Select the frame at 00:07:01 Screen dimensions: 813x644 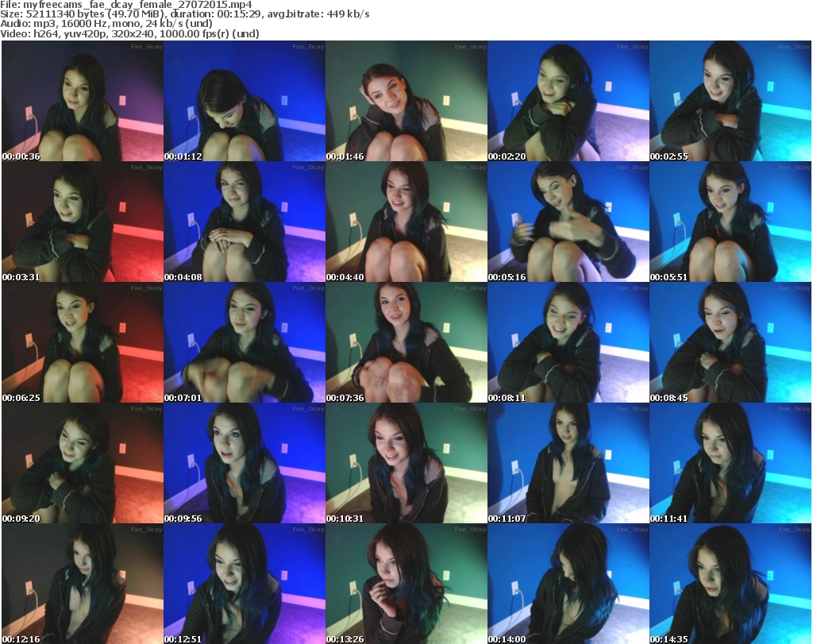245,343
